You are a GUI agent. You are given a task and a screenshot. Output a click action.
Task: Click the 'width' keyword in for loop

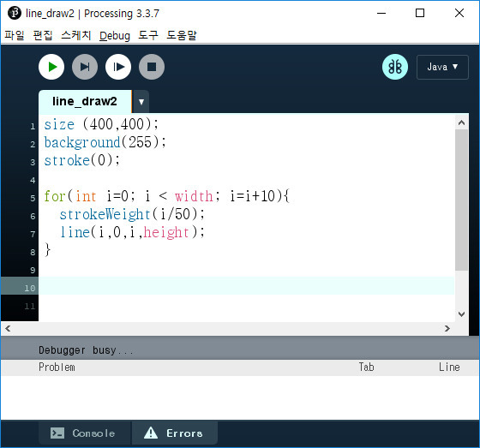[x=194, y=196]
